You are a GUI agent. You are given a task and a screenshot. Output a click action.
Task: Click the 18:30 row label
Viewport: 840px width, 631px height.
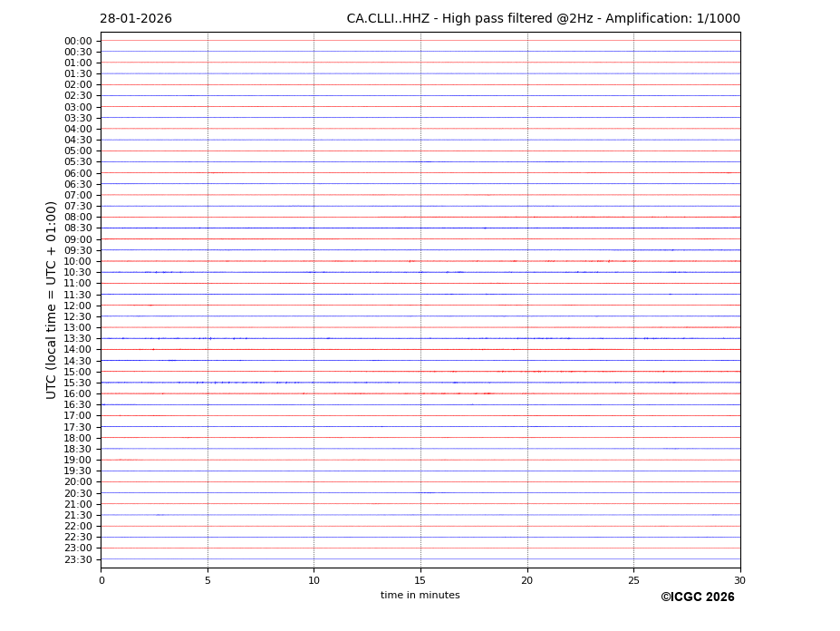tap(78, 449)
